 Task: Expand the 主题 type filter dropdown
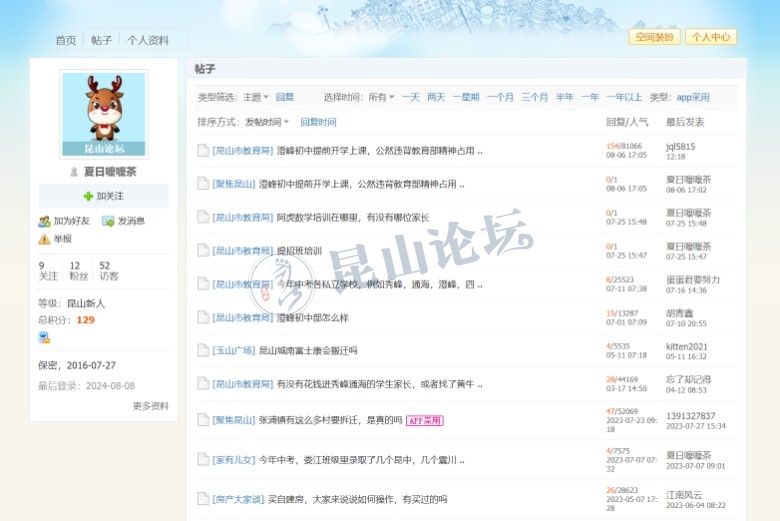pyautogui.click(x=256, y=97)
